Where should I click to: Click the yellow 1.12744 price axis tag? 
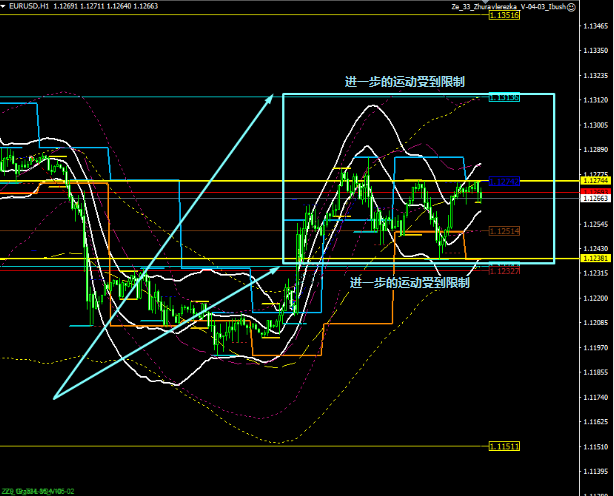[594, 180]
